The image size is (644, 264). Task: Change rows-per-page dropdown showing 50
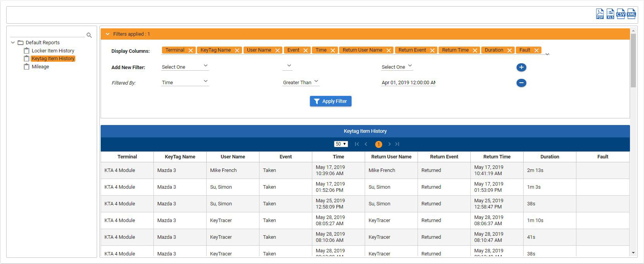tap(341, 144)
